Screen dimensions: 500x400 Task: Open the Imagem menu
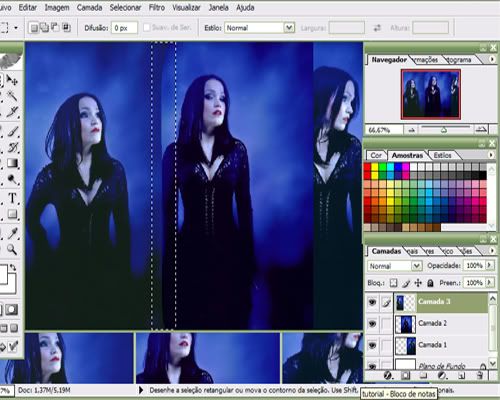57,7
